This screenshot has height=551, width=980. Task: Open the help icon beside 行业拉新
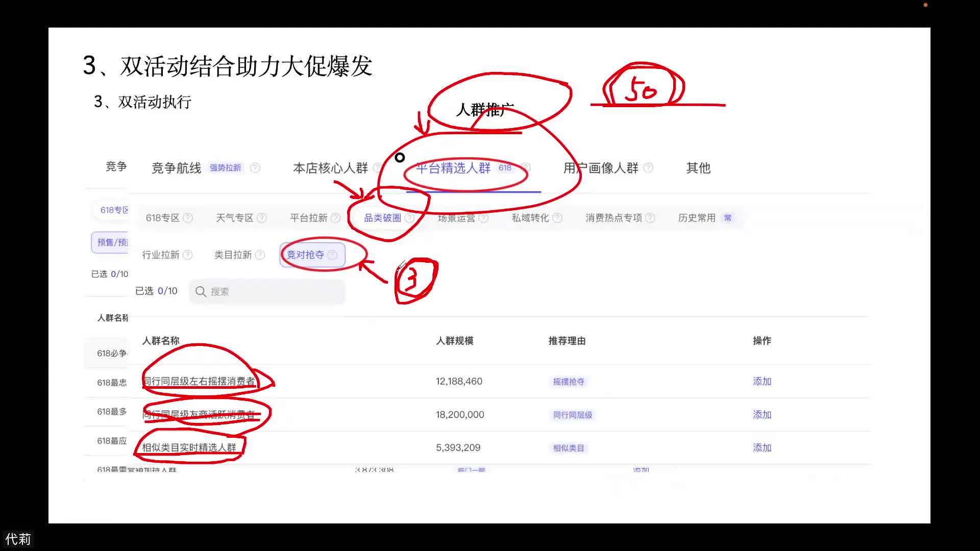[x=188, y=255]
